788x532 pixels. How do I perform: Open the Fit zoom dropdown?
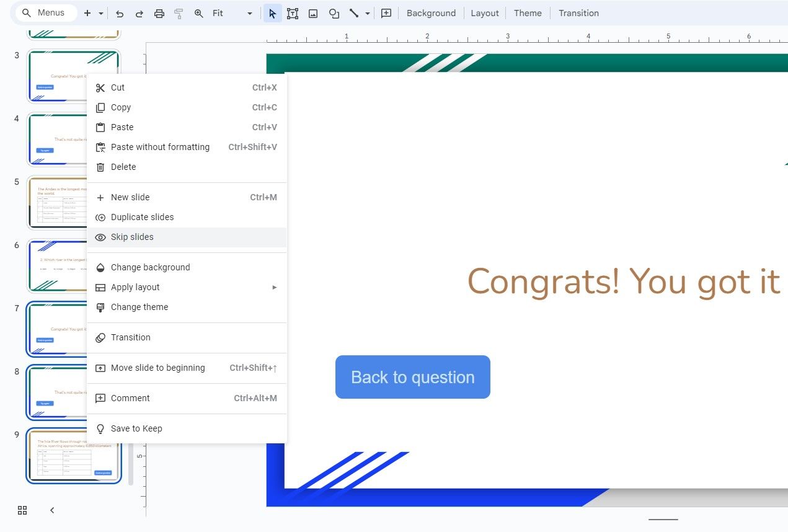click(x=232, y=13)
